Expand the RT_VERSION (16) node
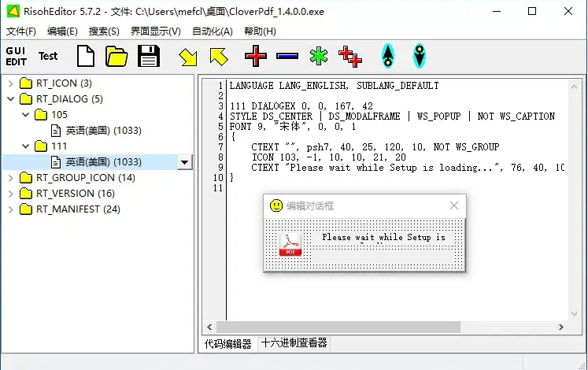This screenshot has height=370, width=588. point(11,194)
